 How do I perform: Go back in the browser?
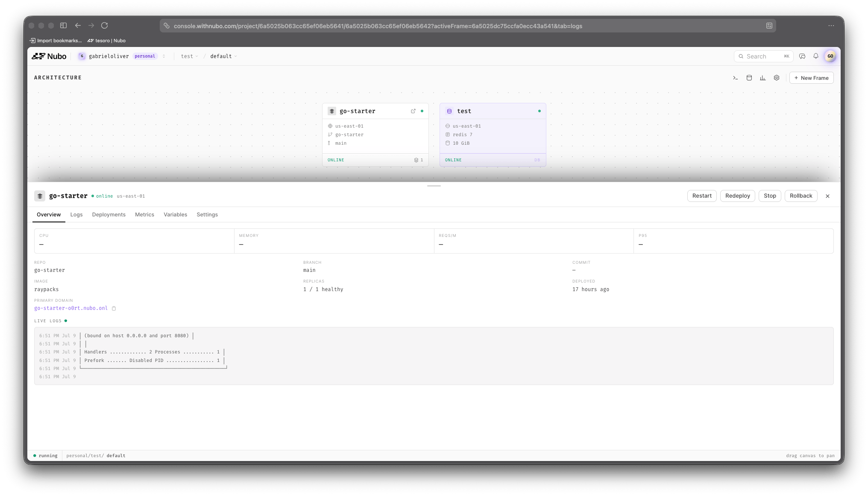(x=78, y=26)
